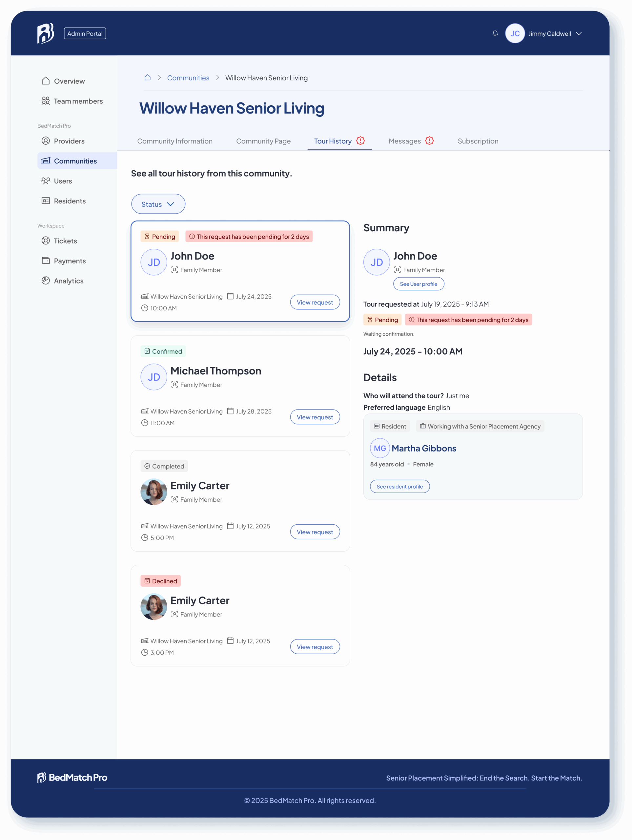Go to Payments in sidebar

point(70,261)
